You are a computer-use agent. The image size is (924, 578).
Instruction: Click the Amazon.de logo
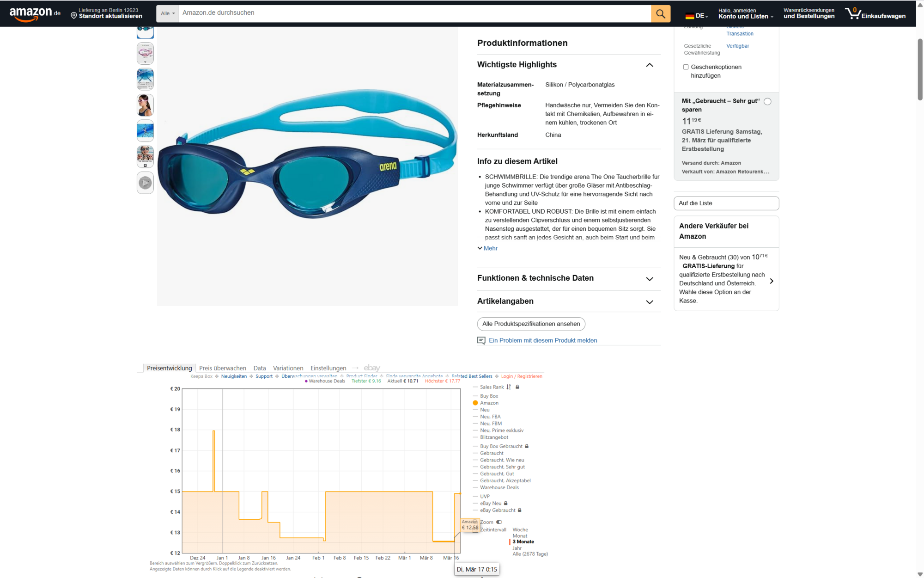[35, 13]
